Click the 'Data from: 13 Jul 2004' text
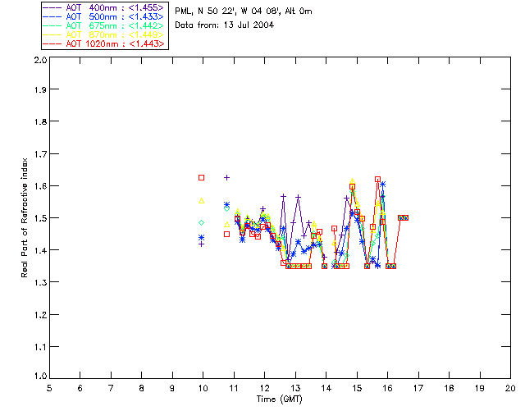 coord(224,25)
